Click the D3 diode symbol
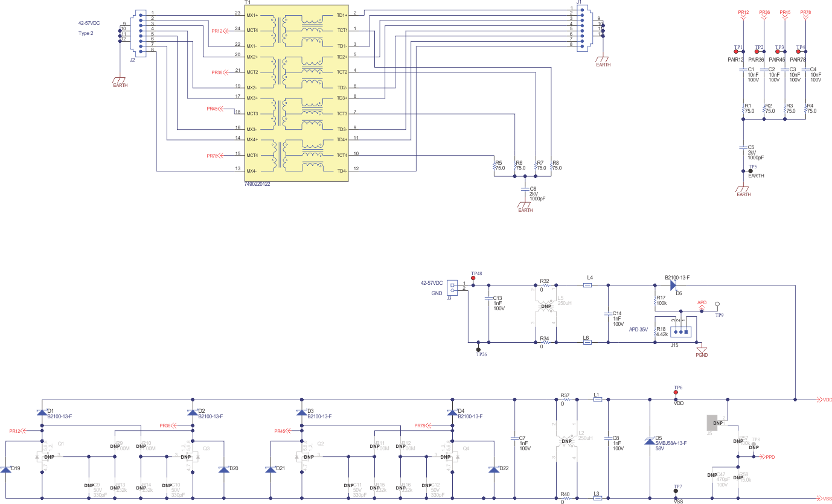Viewport: 832px width, 504px height. pos(302,412)
